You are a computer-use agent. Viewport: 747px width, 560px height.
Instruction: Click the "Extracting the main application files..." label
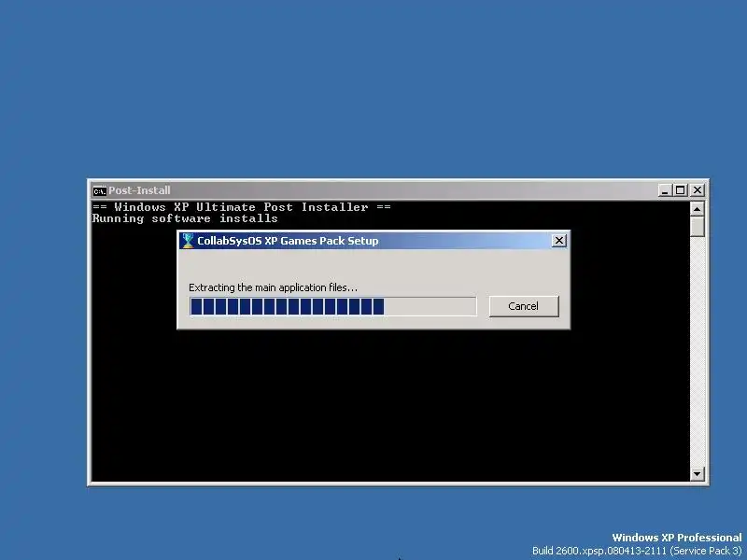coord(273,287)
